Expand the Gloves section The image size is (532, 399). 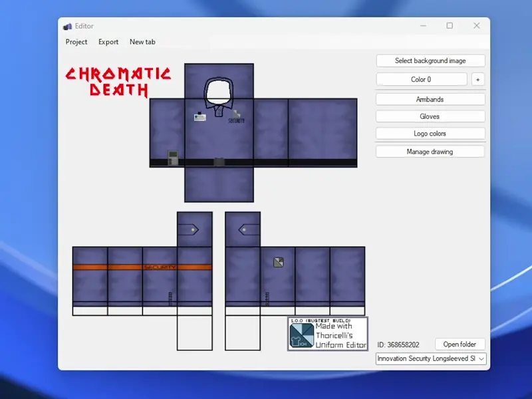(430, 116)
